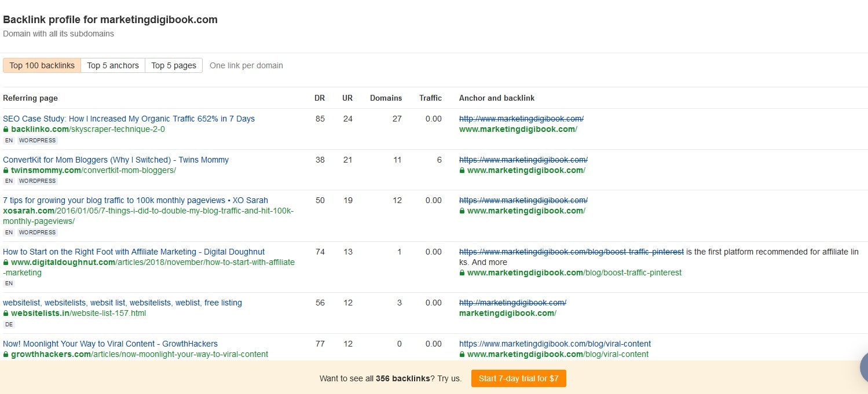Click Domains column header

pyautogui.click(x=386, y=98)
